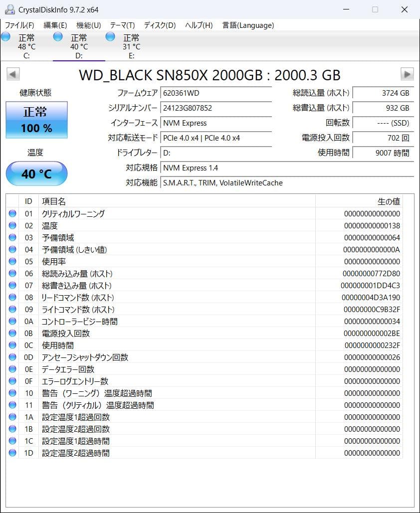
Task: Click status orb for ID 0F エラーログエントリー数
Action: click(x=12, y=381)
